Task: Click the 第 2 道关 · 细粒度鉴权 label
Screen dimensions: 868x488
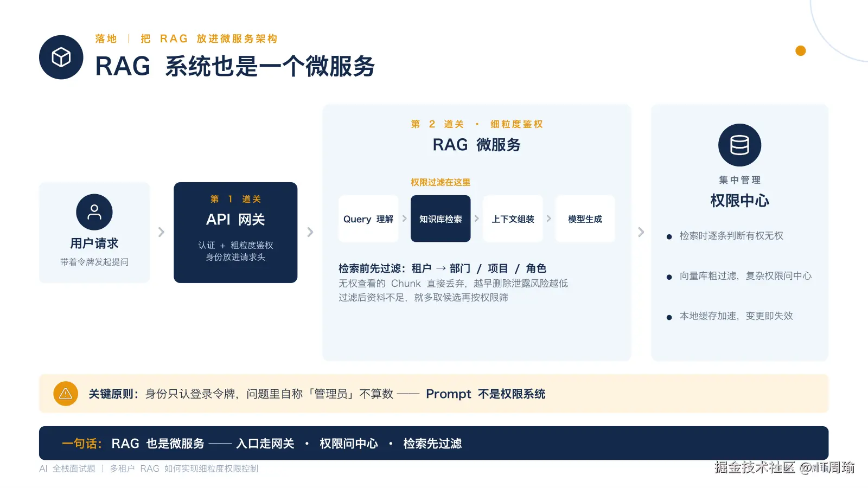Action: [x=477, y=124]
